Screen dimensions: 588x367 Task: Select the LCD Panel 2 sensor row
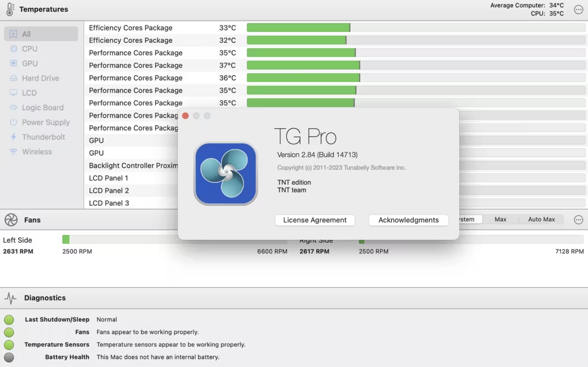[109, 190]
